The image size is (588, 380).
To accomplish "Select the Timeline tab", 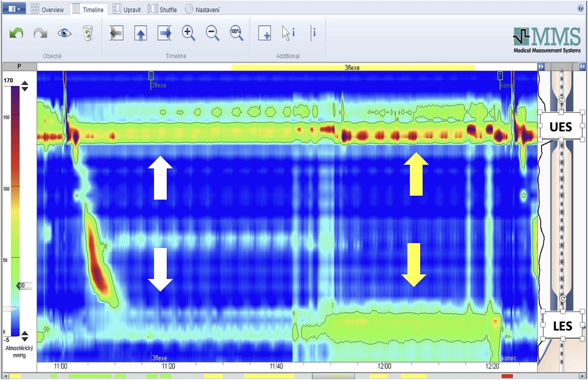I will pos(88,9).
